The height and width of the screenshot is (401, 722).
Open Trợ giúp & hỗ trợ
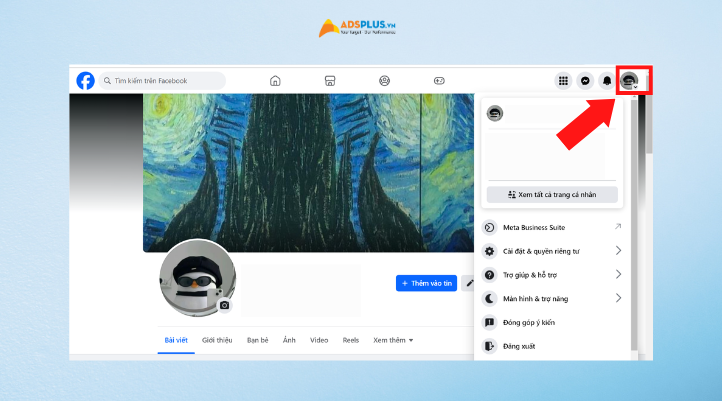coord(552,275)
